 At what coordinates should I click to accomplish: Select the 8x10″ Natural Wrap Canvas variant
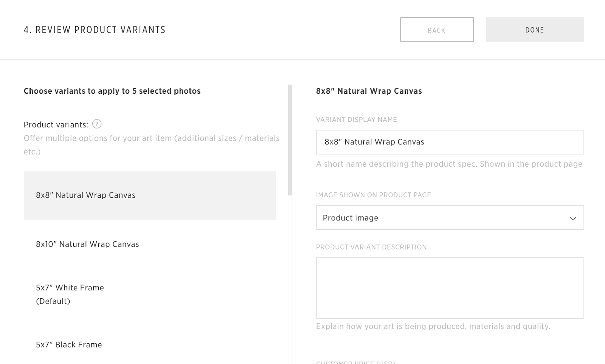[x=87, y=245]
